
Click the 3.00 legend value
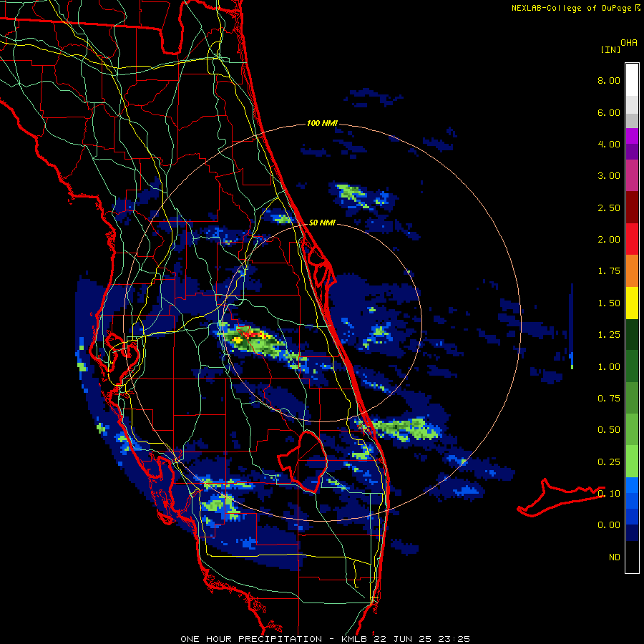tap(609, 176)
